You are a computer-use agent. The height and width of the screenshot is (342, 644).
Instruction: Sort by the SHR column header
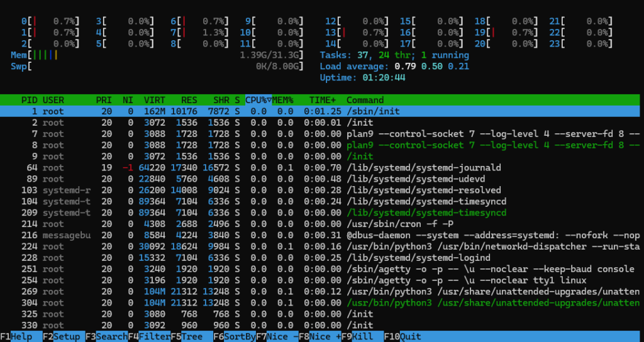[x=221, y=100]
